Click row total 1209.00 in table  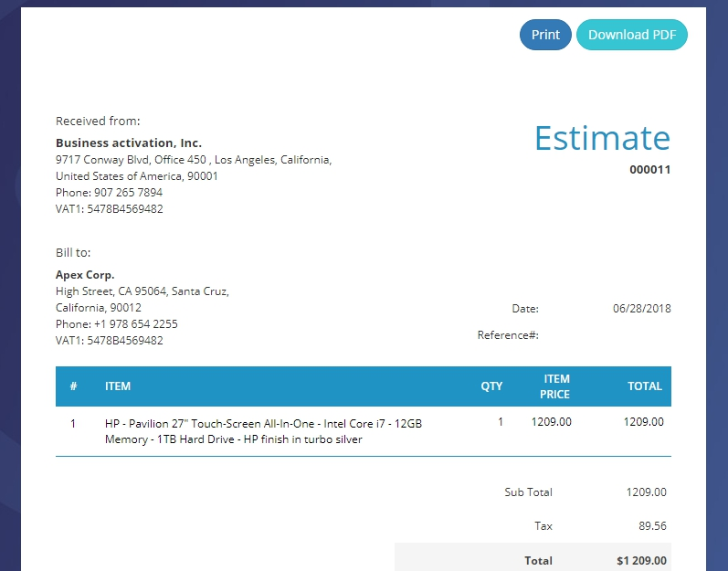point(643,422)
